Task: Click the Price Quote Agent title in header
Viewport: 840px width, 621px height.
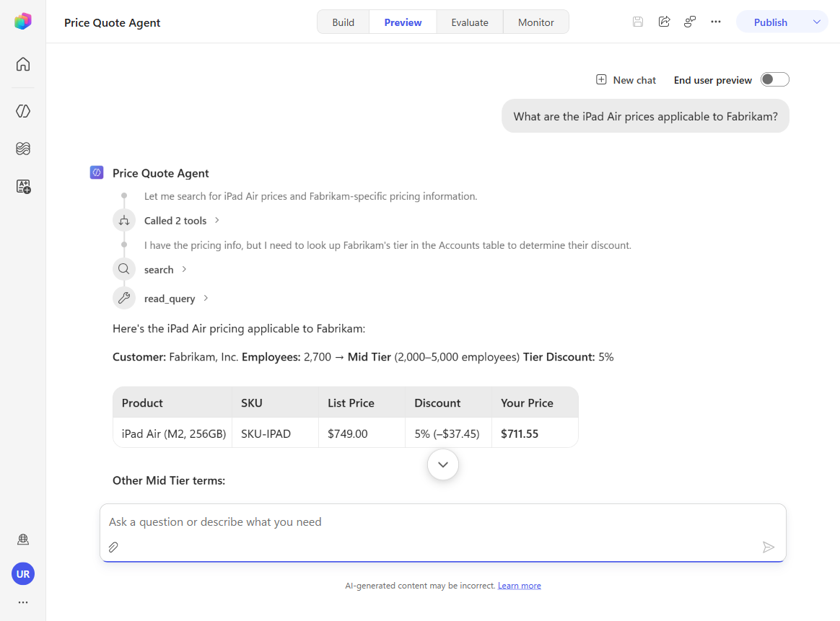Action: pos(112,22)
